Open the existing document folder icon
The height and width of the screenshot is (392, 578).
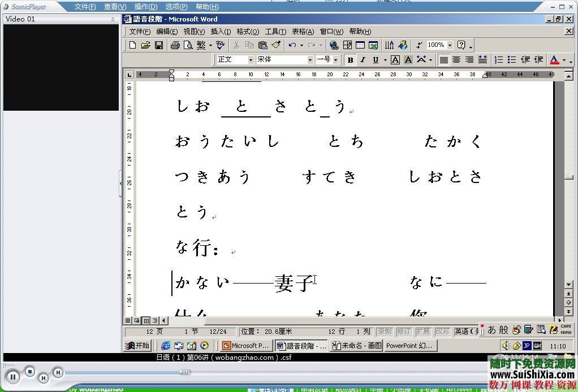[x=146, y=45]
